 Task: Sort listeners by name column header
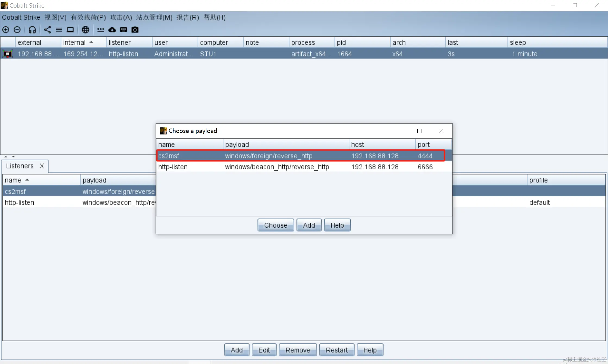[13, 180]
